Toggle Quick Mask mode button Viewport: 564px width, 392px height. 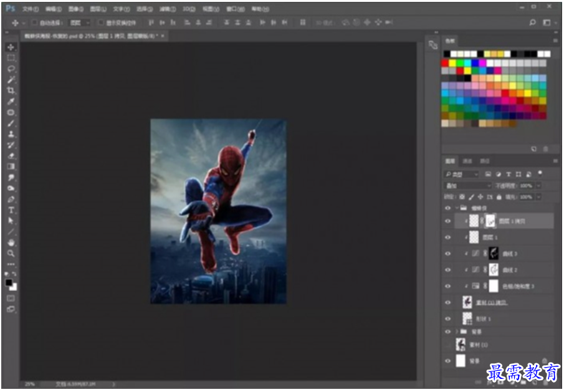tap(11, 298)
